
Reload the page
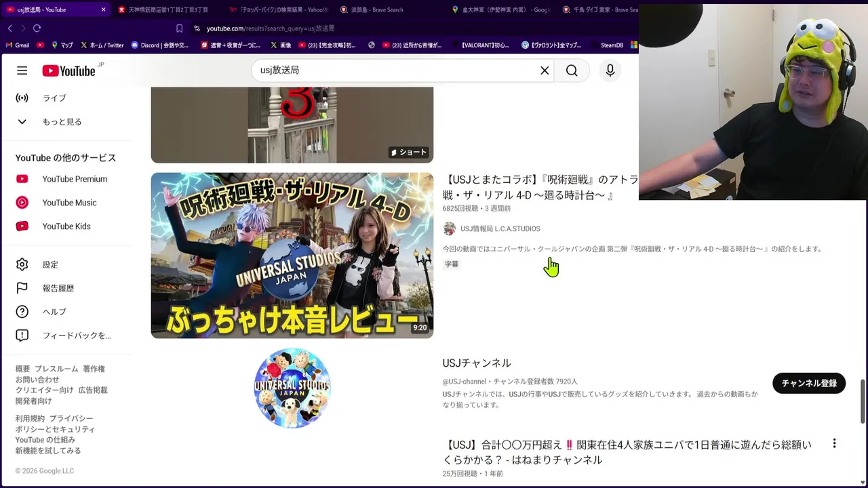tap(37, 28)
